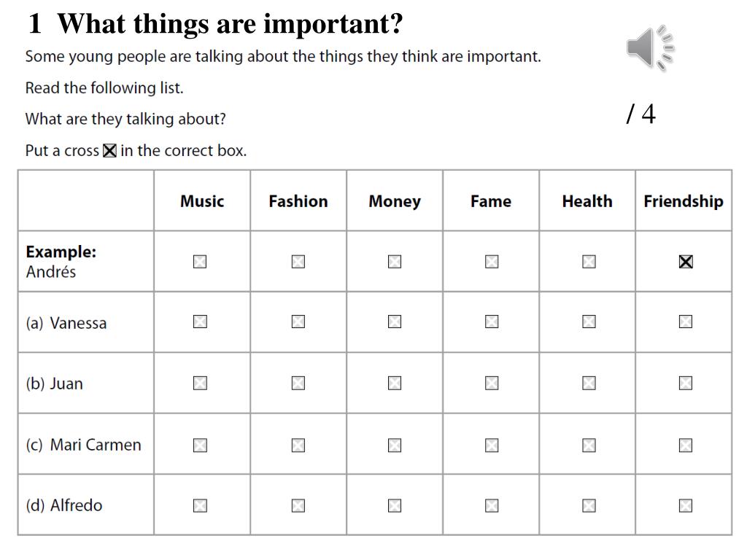This screenshot has height=560, width=747.
Task: Play the audio speaker icon
Action: point(650,47)
